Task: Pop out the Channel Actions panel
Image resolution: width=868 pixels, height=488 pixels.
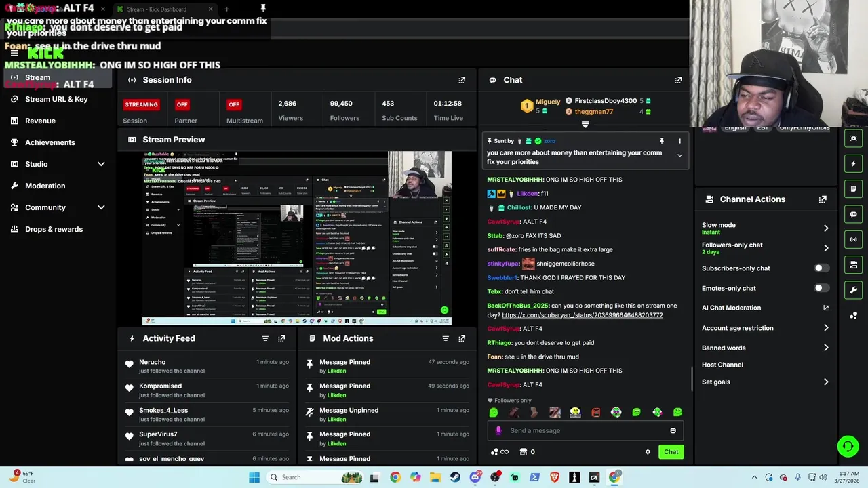Action: point(823,199)
